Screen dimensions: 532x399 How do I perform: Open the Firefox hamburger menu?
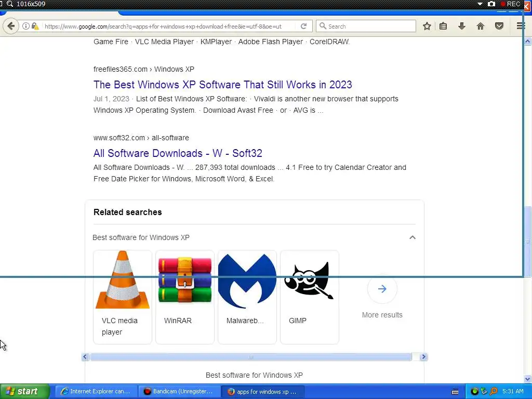click(x=521, y=26)
